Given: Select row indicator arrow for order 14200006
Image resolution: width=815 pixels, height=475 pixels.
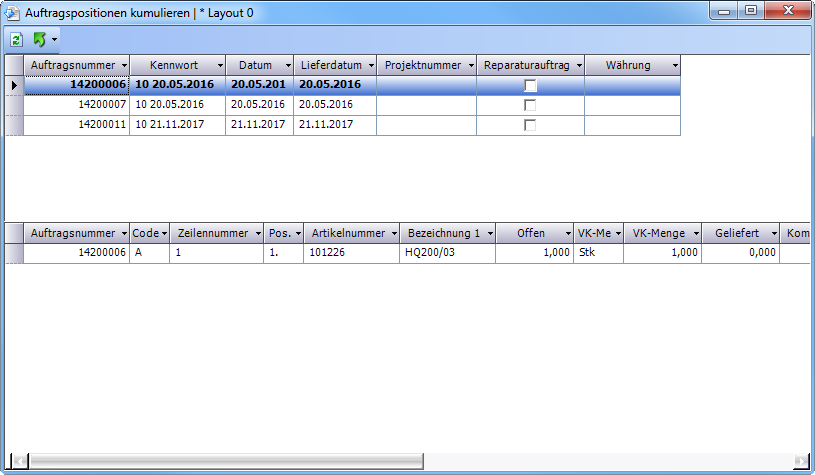Looking at the screenshot, I should pyautogui.click(x=14, y=86).
